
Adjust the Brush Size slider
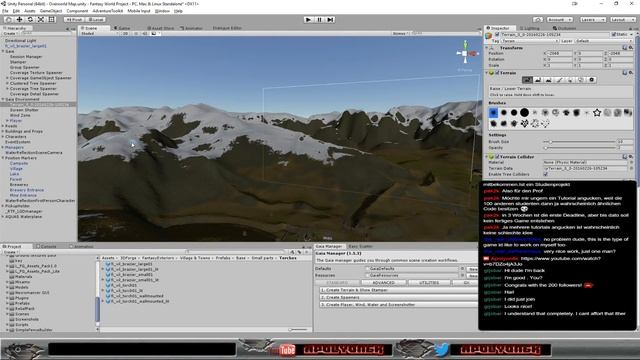[580, 142]
